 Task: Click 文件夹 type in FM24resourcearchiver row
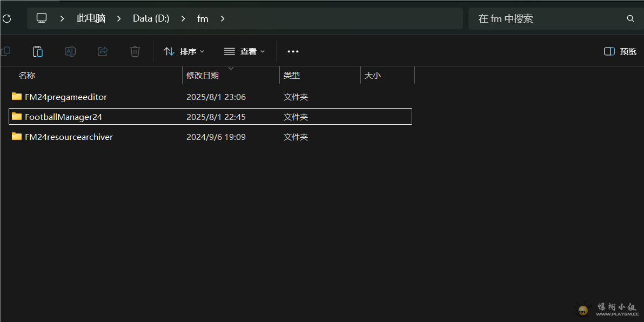coord(296,137)
